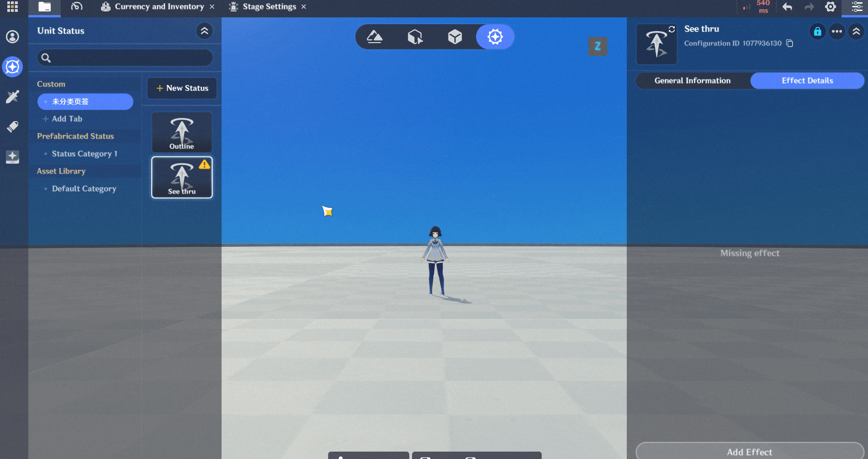Select Default Category in Asset Library
Screen dimensions: 868x459
tap(84, 188)
